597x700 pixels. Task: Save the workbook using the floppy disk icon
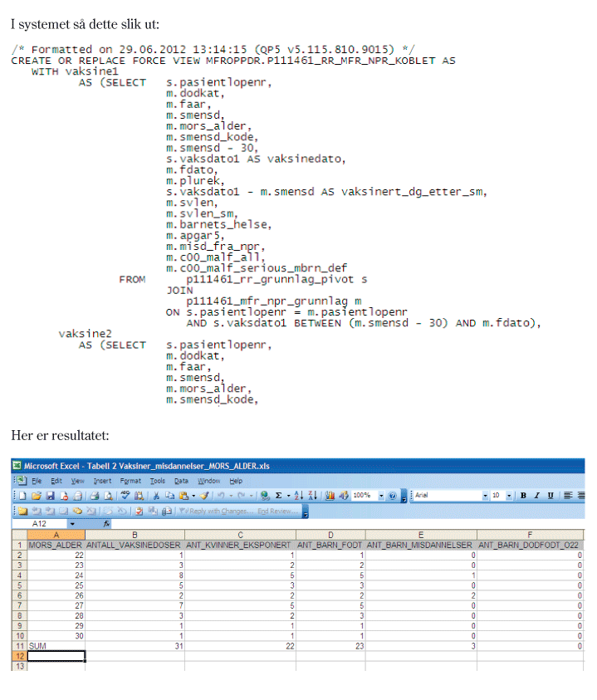(48, 496)
